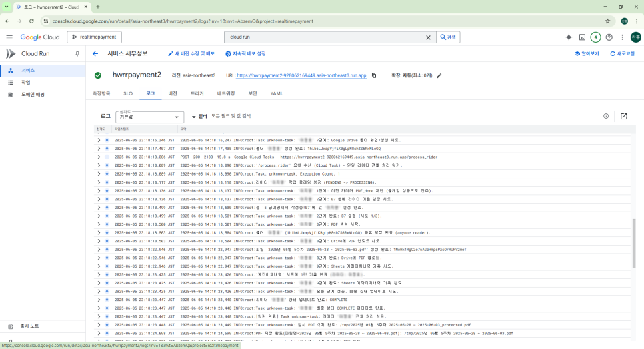Click the browser address bar URL

183,21
